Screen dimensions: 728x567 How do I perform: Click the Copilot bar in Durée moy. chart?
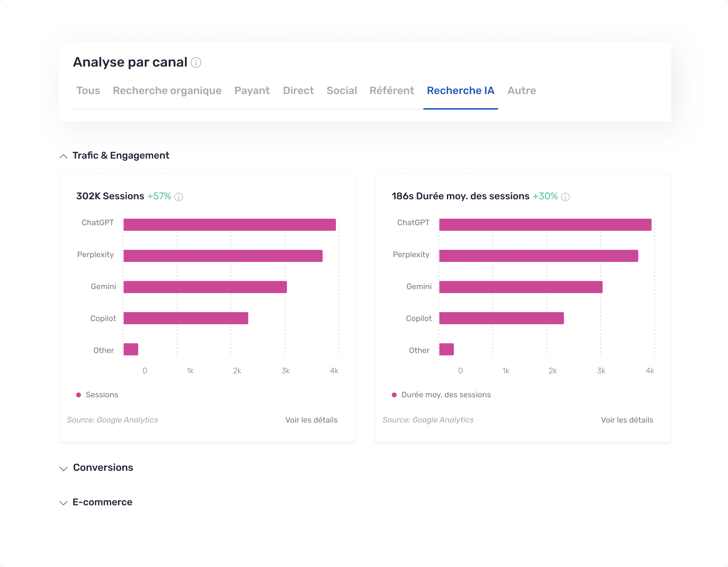tap(501, 318)
